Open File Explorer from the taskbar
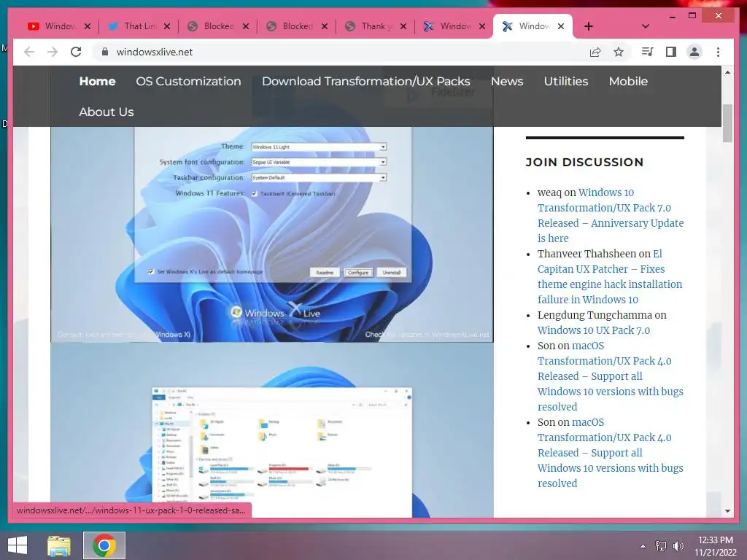 click(x=59, y=545)
